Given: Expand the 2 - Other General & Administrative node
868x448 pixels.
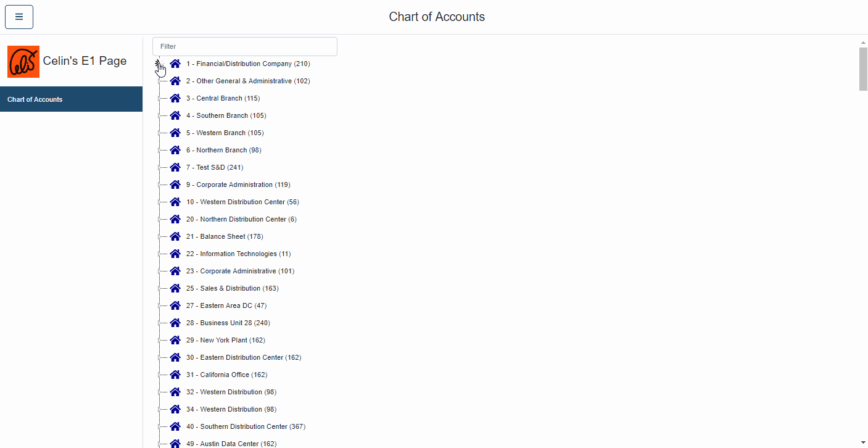Looking at the screenshot, I should click(159, 81).
